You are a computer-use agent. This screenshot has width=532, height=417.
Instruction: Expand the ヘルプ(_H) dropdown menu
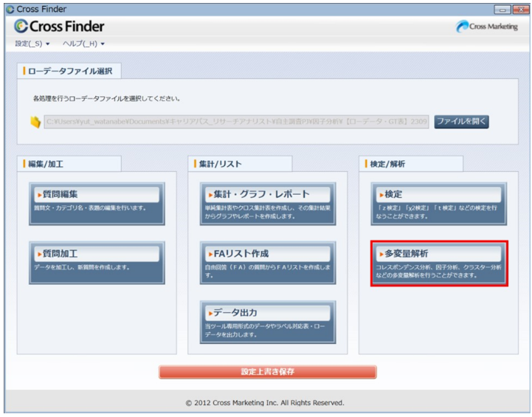[x=82, y=44]
